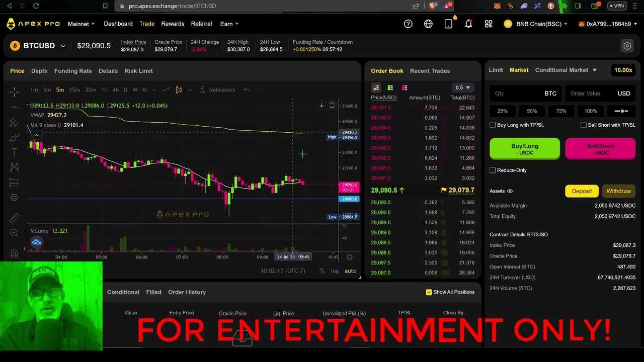Select the brush drawing tool
The image size is (644, 362).
pos(14,137)
